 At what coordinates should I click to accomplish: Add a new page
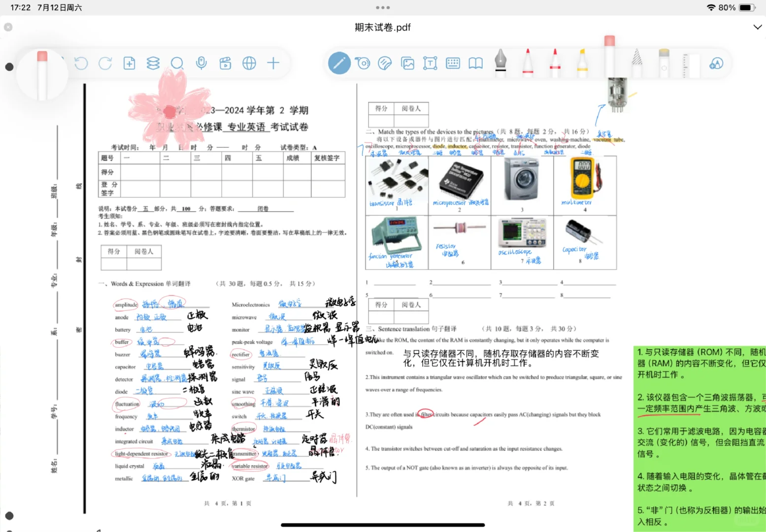click(x=129, y=63)
